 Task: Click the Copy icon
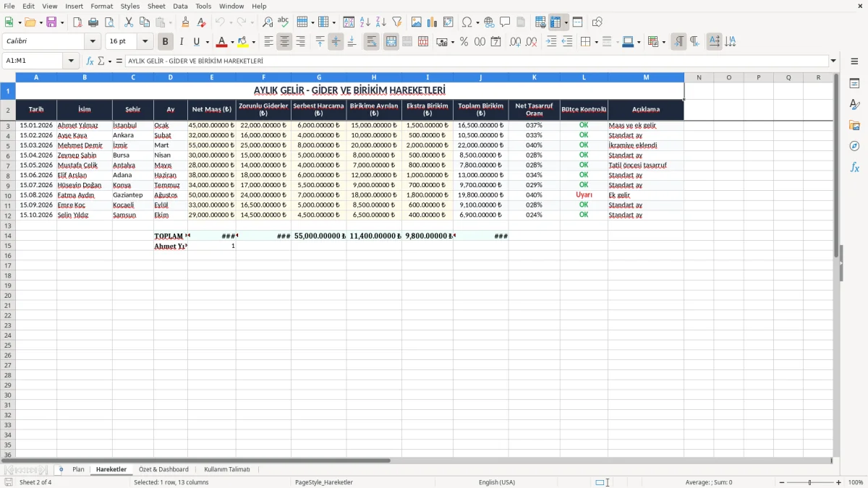pos(145,22)
